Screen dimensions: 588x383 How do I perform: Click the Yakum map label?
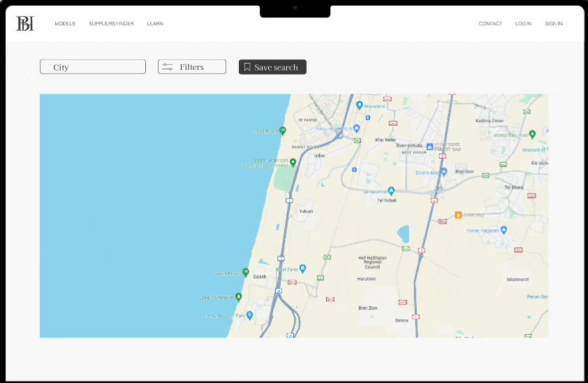pyautogui.click(x=306, y=211)
